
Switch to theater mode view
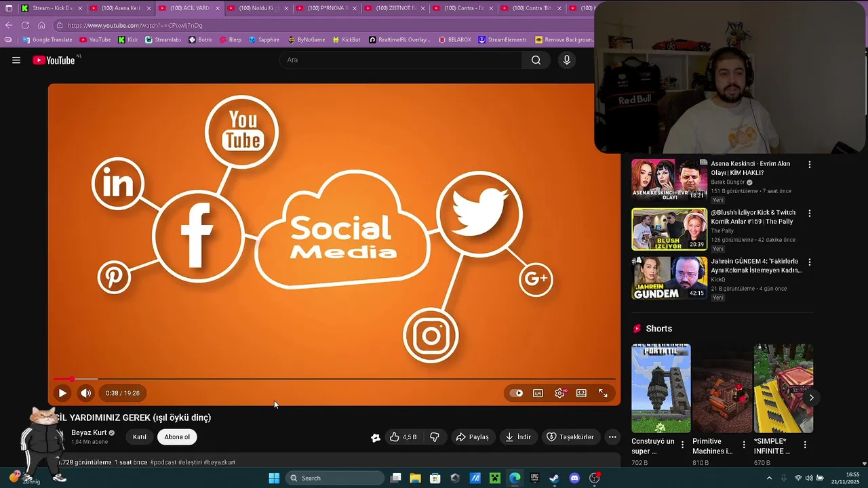click(581, 393)
